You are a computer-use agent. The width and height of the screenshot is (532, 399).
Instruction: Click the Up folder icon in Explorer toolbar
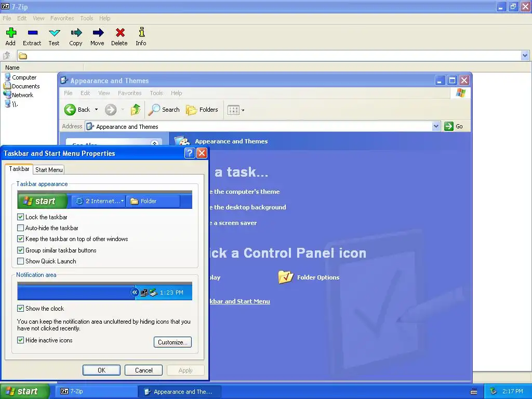coord(136,110)
